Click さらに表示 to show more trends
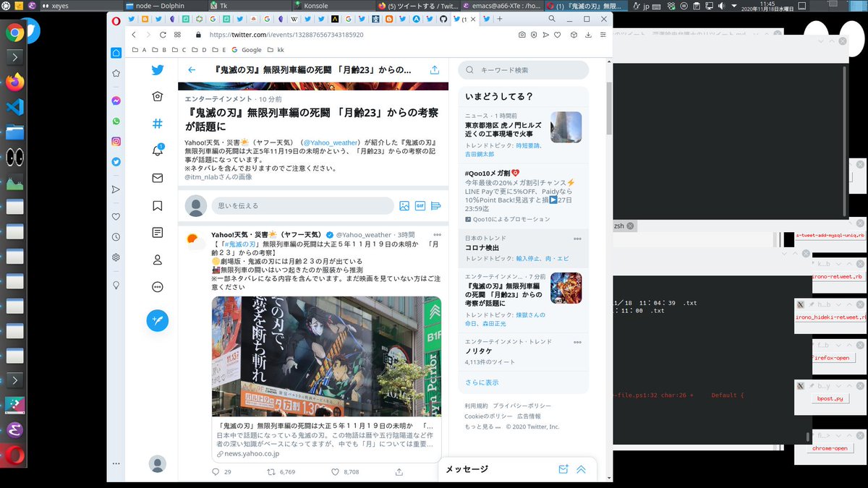Image resolution: width=868 pixels, height=488 pixels. point(482,382)
